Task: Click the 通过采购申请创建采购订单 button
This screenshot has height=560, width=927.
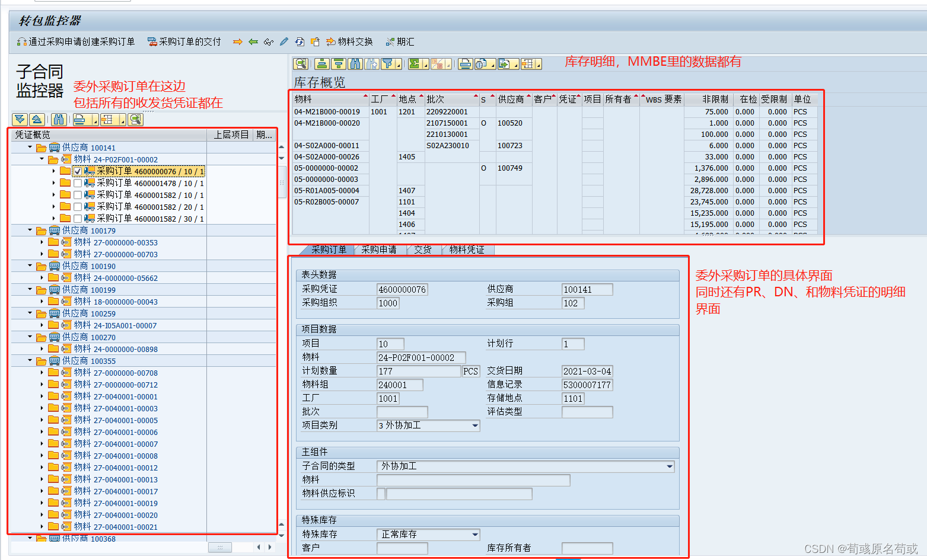Action: point(76,41)
